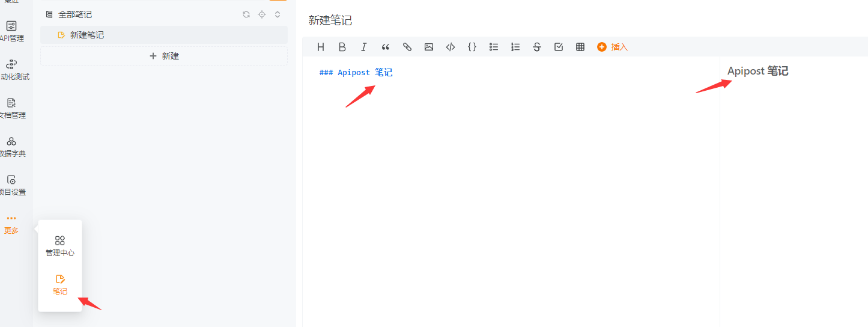868x327 pixels.
Task: Click the orange 插入 button
Action: click(612, 47)
